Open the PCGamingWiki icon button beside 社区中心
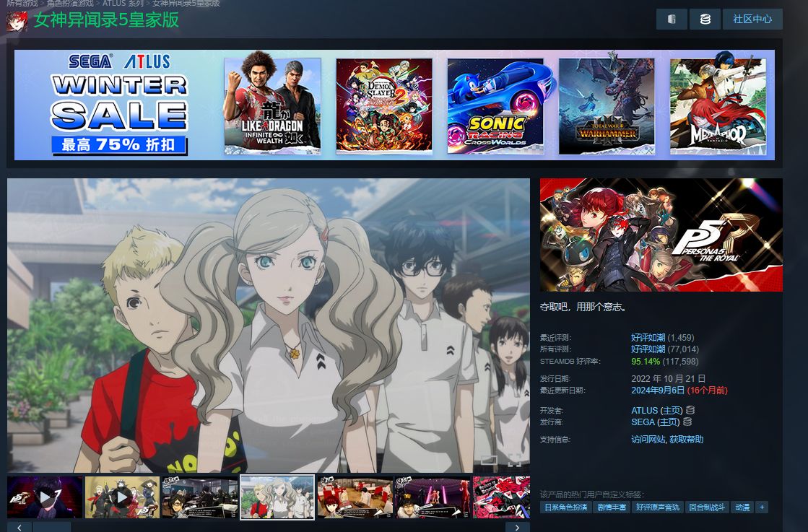 (x=672, y=19)
